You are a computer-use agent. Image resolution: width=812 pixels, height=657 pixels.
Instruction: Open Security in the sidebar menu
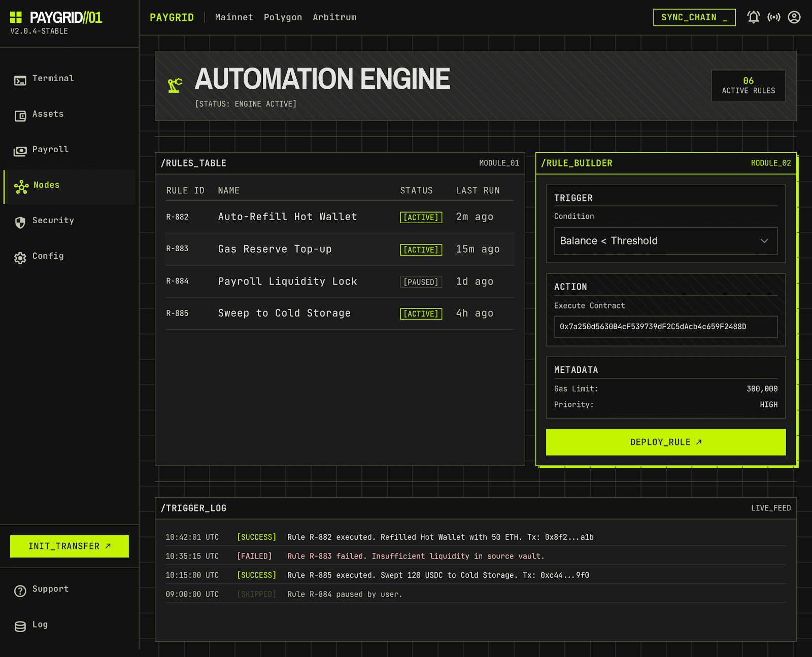click(x=70, y=221)
